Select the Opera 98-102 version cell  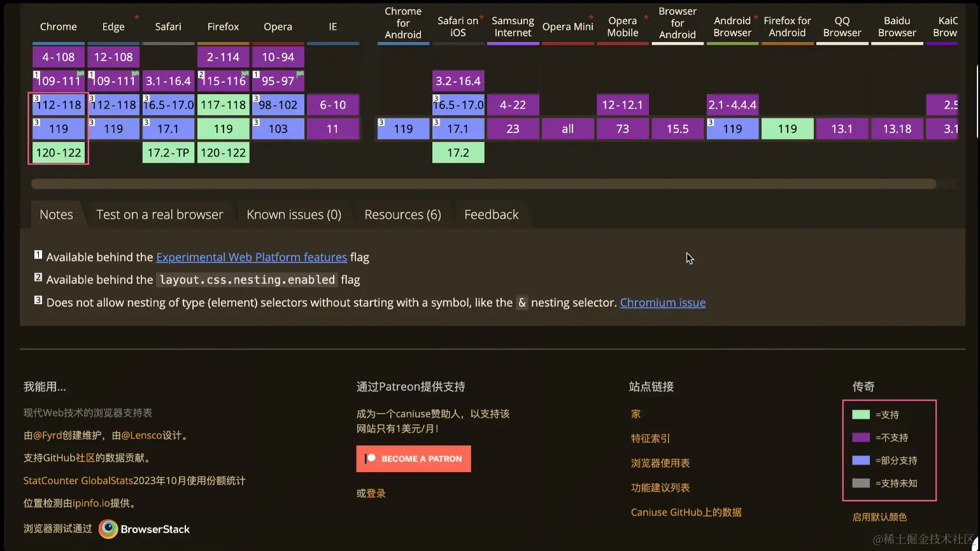(x=278, y=105)
